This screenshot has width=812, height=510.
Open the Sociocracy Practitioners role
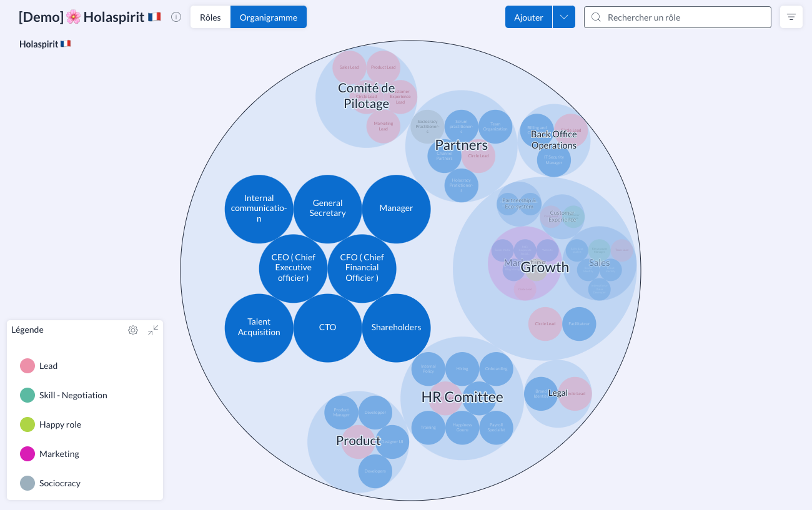pos(427,127)
